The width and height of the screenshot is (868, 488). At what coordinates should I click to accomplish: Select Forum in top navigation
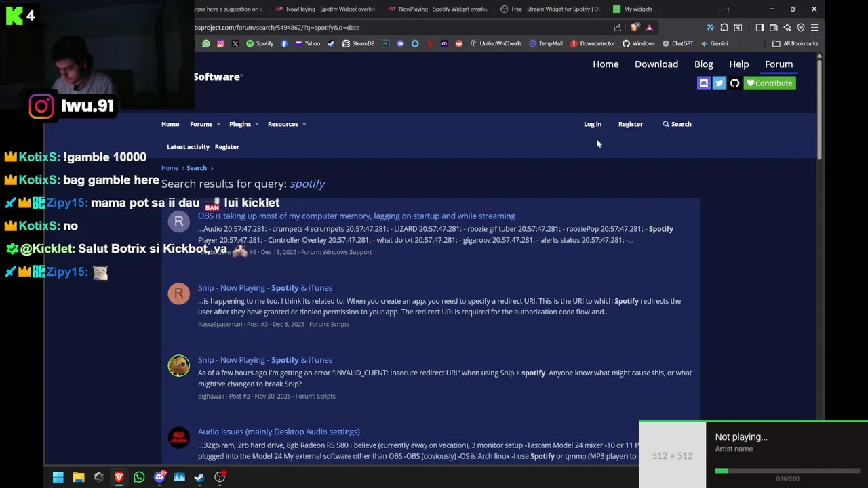tap(778, 64)
